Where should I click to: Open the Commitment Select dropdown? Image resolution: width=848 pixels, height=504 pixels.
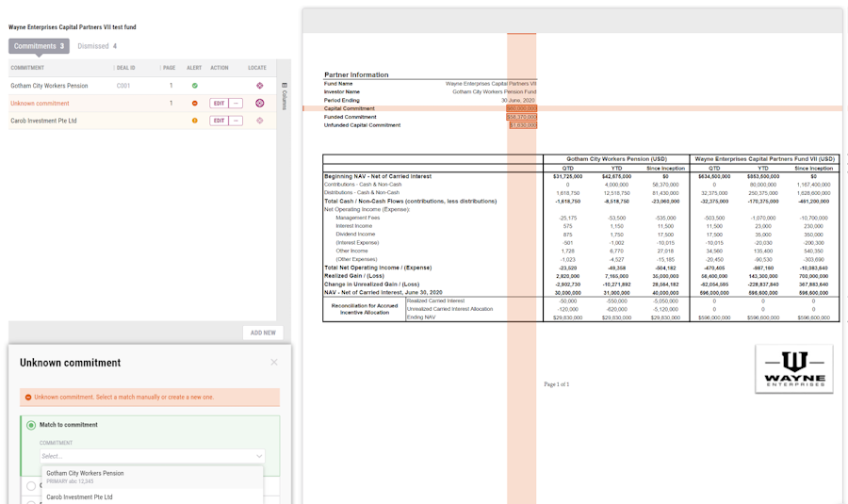(x=152, y=456)
